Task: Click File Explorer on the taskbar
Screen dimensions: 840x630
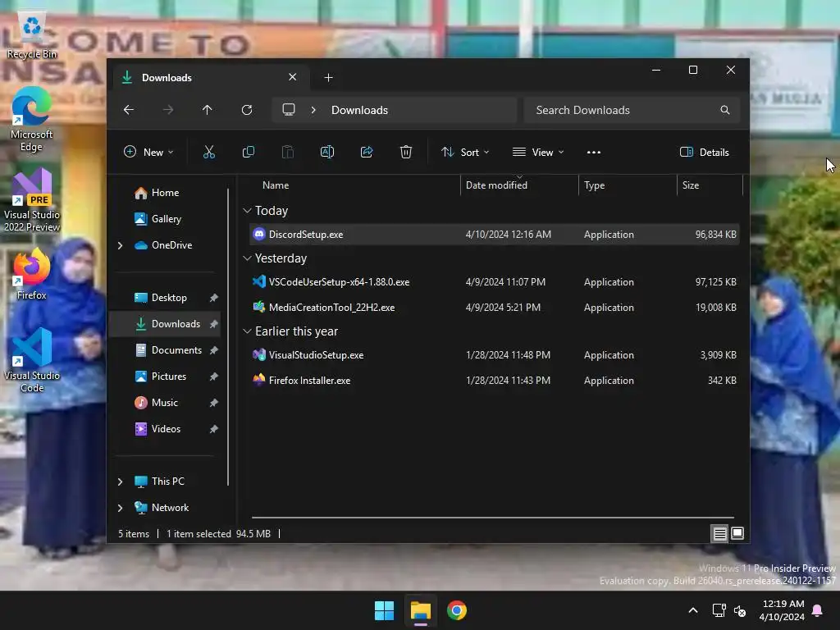Action: (x=421, y=610)
